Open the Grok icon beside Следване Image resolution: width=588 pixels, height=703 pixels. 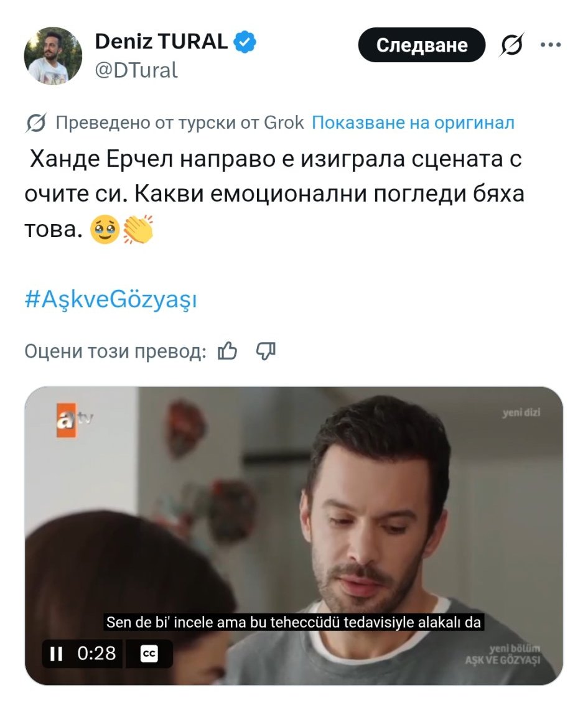[x=511, y=45]
